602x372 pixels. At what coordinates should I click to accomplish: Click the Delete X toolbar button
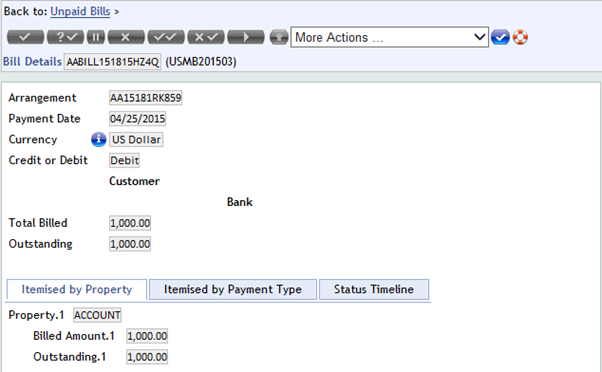tap(126, 37)
